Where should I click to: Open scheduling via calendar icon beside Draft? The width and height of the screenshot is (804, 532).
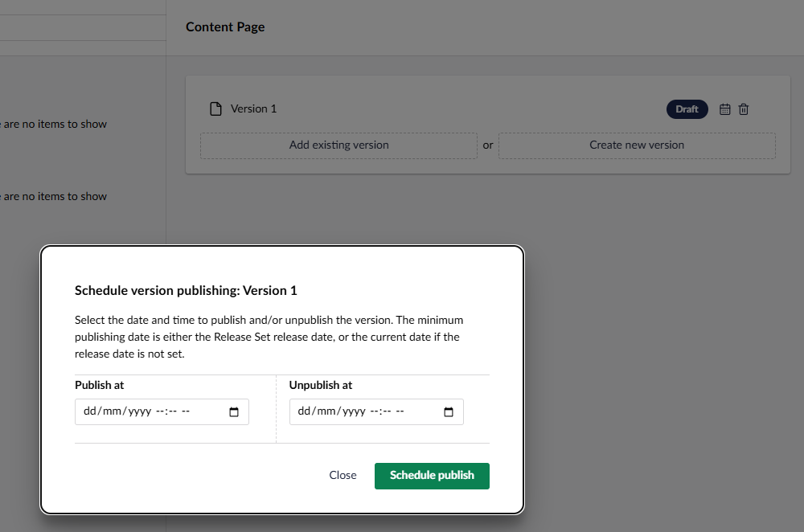tap(724, 109)
